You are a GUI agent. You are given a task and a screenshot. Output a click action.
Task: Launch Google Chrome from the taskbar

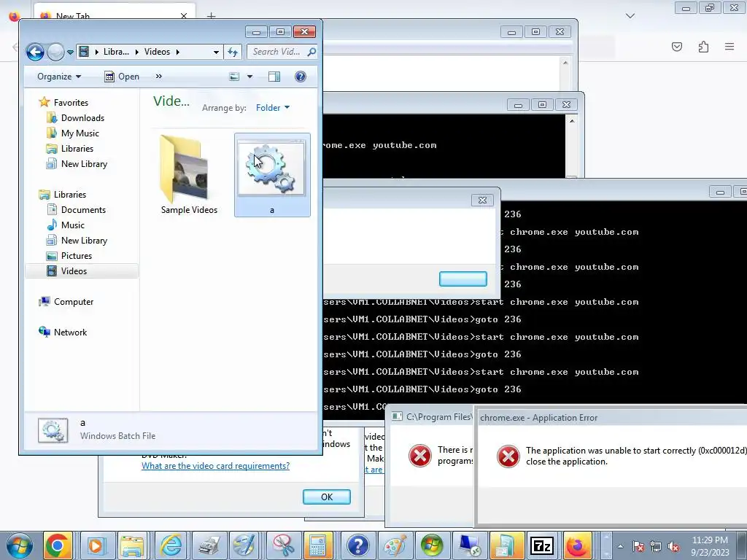pos(58,545)
